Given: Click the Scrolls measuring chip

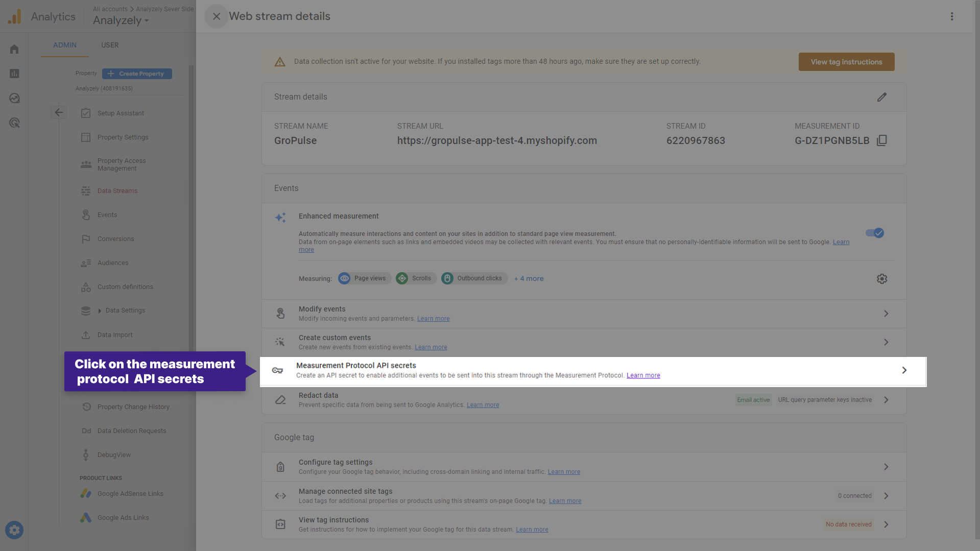Looking at the screenshot, I should click(x=416, y=278).
